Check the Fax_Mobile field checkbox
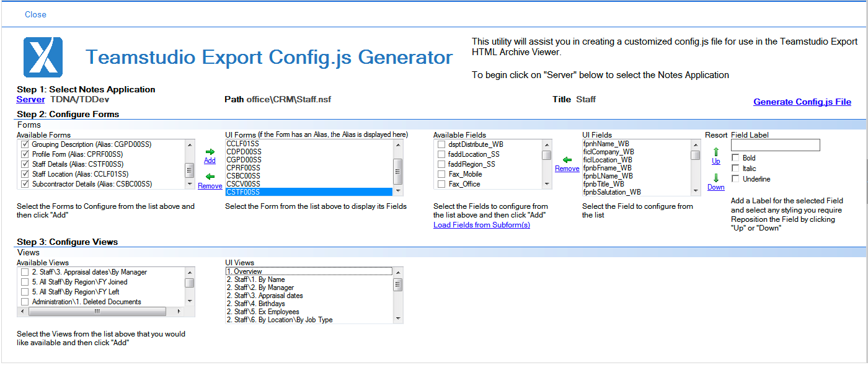868x365 pixels. pyautogui.click(x=441, y=174)
